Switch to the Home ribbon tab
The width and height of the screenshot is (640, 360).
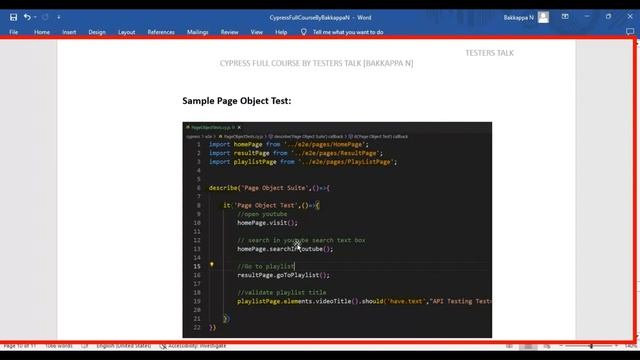tap(42, 32)
